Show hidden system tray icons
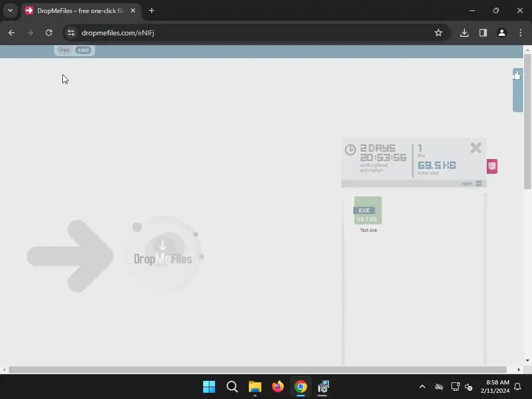 pos(422,387)
